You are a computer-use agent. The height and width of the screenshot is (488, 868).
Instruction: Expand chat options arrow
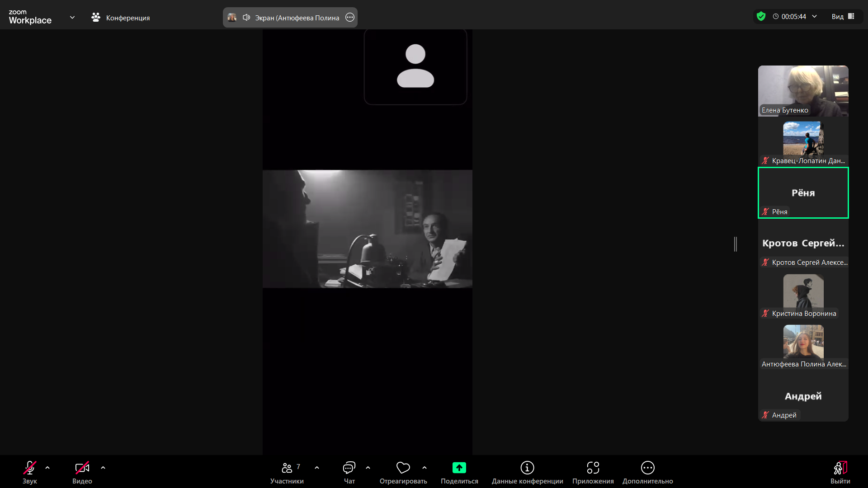click(x=368, y=468)
